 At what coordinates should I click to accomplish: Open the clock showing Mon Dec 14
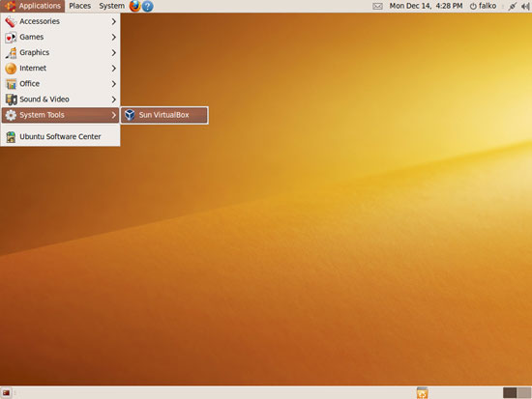point(426,6)
